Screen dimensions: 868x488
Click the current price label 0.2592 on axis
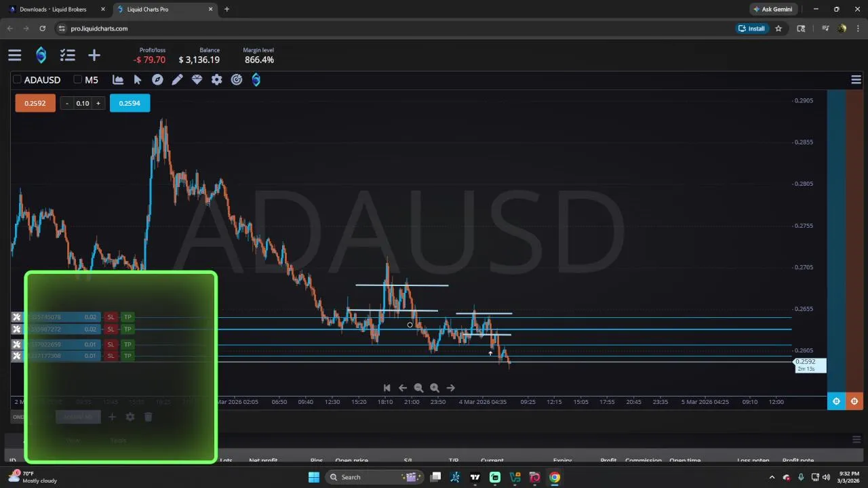(810, 365)
